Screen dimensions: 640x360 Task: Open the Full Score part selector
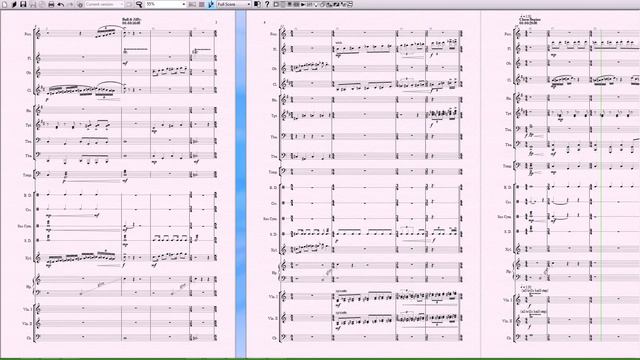pyautogui.click(x=234, y=4)
